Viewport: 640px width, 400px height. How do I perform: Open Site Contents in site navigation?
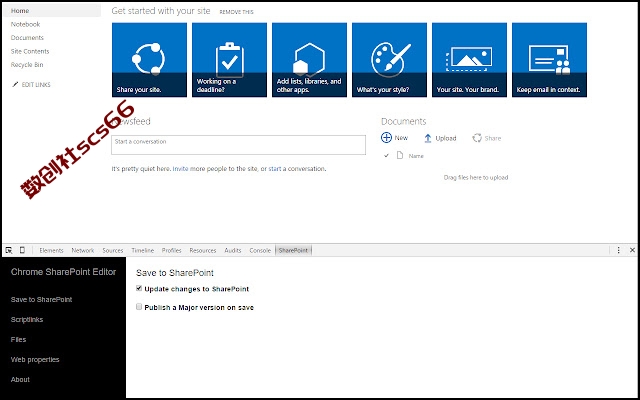[30, 51]
